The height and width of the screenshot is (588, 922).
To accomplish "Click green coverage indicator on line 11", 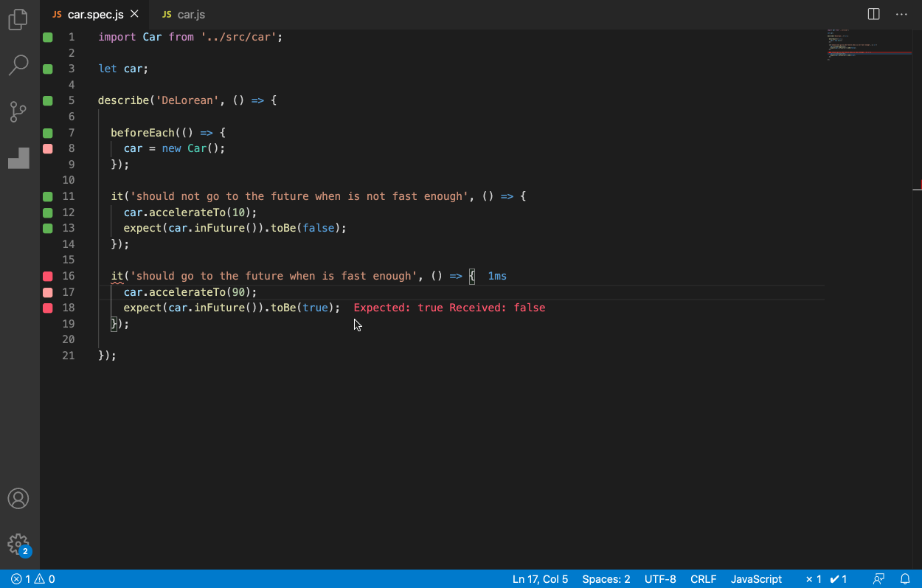I will click(x=48, y=196).
